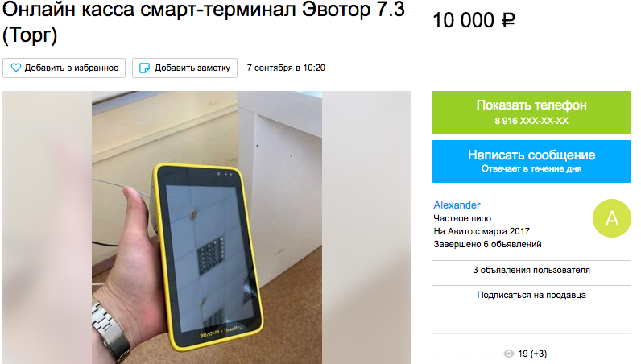Screen dimensions: 641x364
Task: Click the note icon for adding a note
Action: 144,68
